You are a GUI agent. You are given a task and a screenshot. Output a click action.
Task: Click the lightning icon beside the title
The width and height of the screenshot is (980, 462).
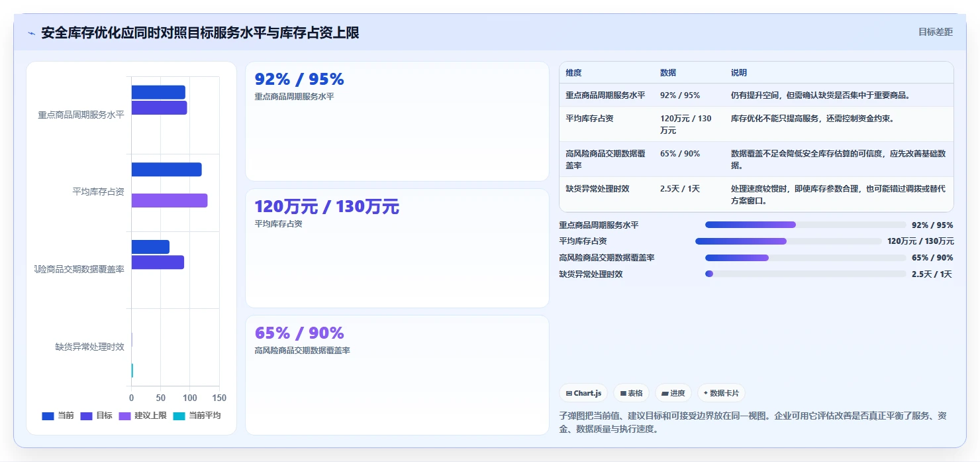pos(31,33)
